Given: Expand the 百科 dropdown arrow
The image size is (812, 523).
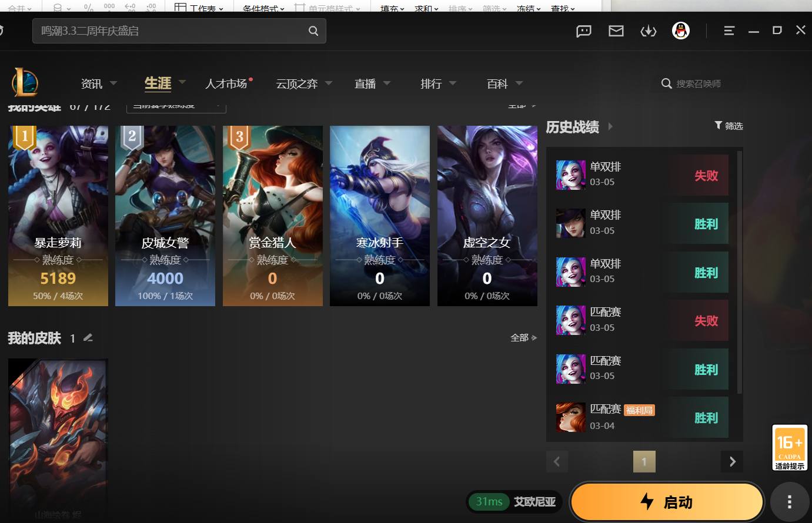Looking at the screenshot, I should pos(519,83).
